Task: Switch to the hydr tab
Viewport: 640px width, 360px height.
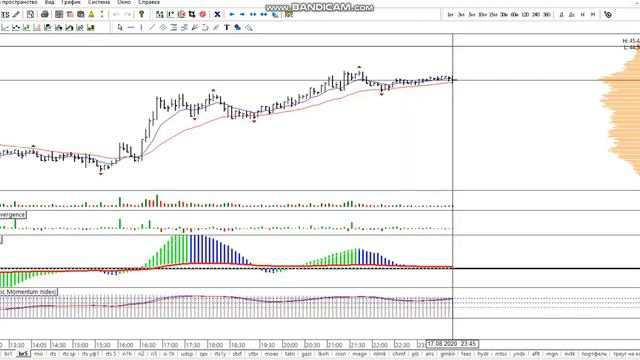Action: (483, 354)
